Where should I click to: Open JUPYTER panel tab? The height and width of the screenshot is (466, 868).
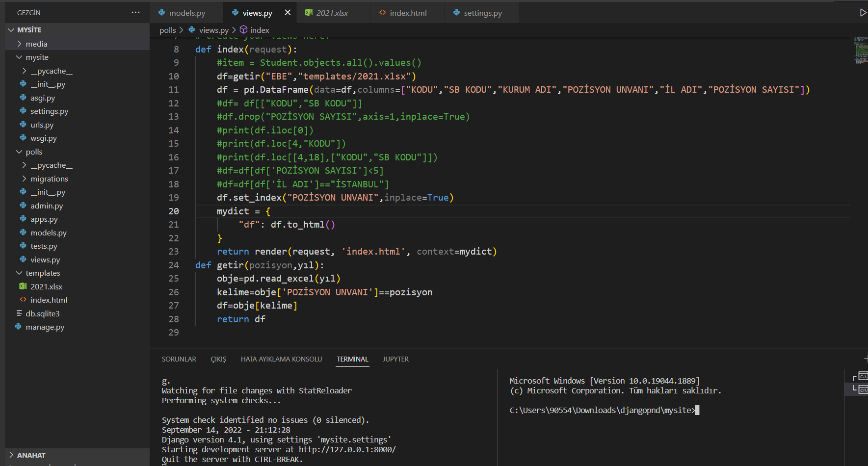tap(395, 359)
